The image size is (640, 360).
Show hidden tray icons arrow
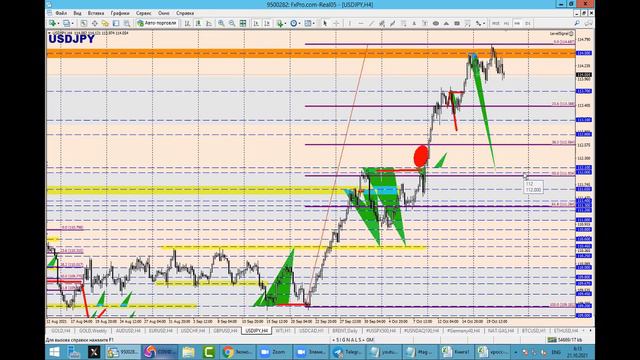click(516, 352)
